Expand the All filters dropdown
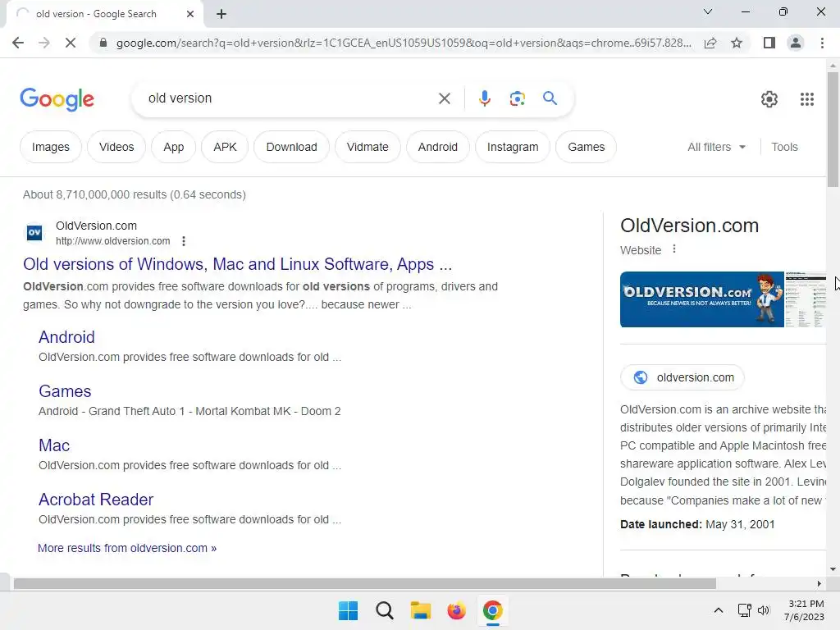 click(x=716, y=147)
